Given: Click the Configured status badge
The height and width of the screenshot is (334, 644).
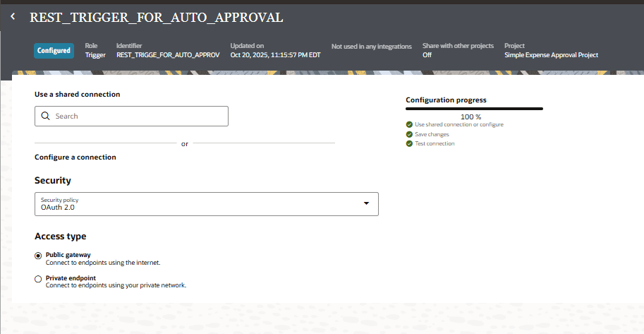Looking at the screenshot, I should click(x=54, y=51).
